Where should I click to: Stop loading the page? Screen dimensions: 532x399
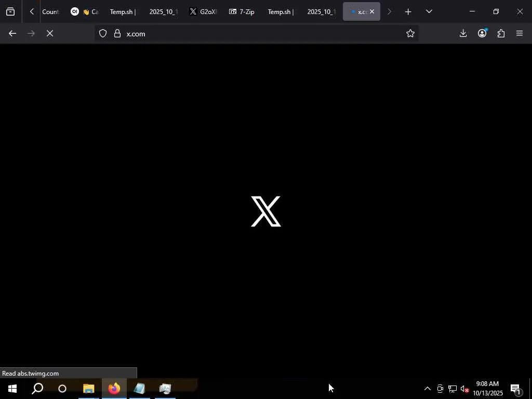click(x=50, y=34)
